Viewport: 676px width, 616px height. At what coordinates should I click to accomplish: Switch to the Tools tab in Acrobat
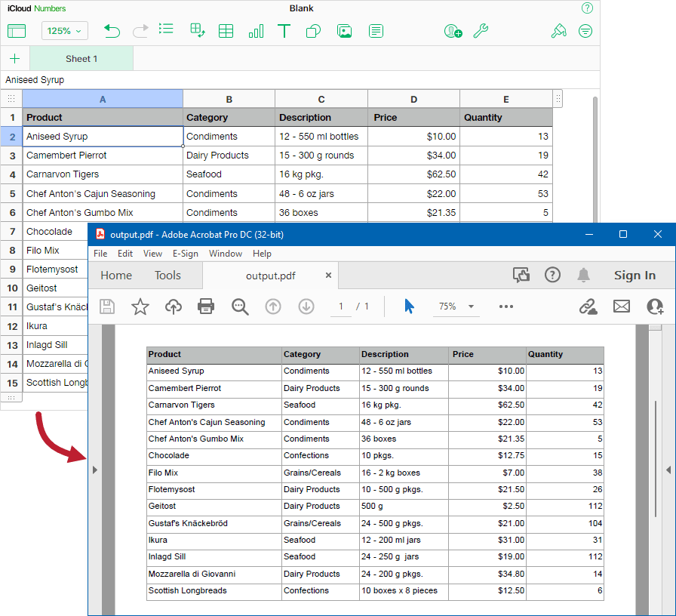(167, 276)
